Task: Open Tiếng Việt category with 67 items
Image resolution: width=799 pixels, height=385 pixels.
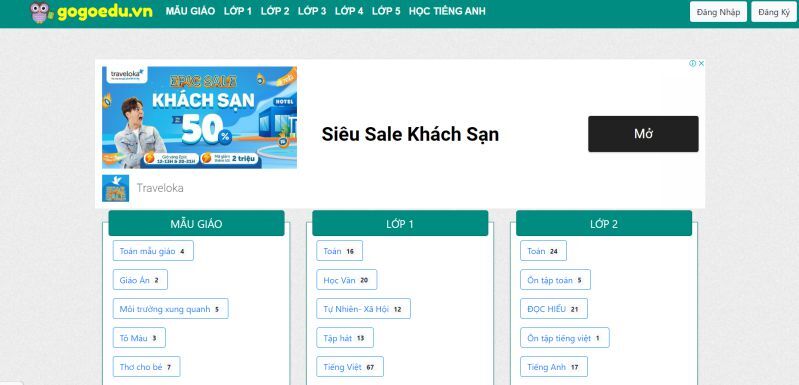Action: (x=350, y=367)
